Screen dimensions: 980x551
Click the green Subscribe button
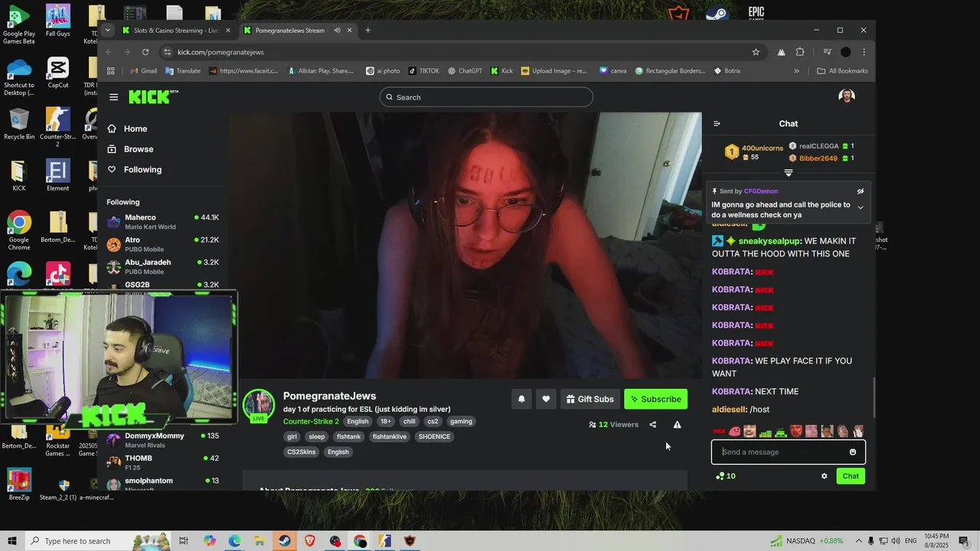[x=655, y=399]
